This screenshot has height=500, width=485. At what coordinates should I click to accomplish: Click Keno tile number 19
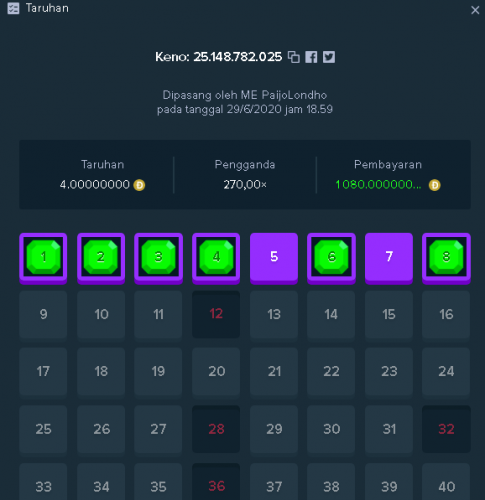pos(158,372)
